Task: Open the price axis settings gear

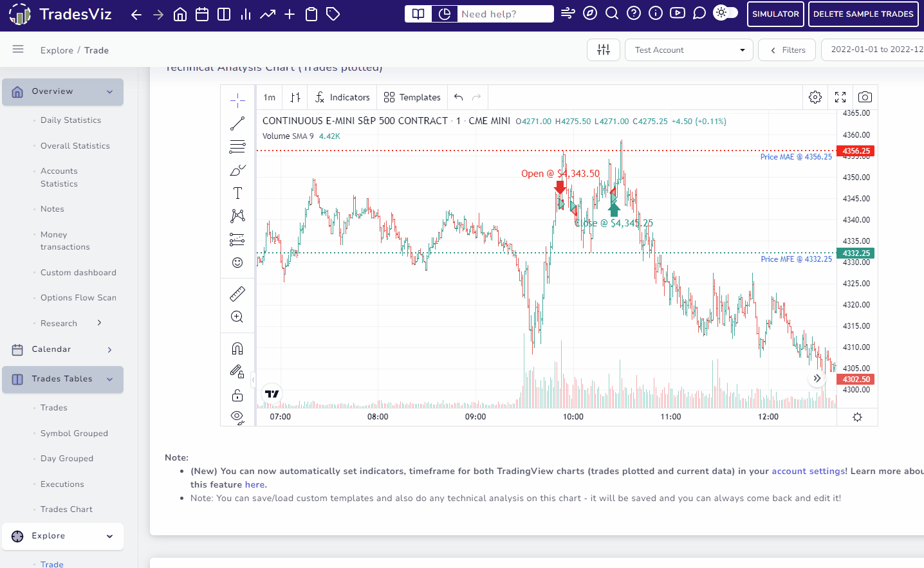Action: 857,417
